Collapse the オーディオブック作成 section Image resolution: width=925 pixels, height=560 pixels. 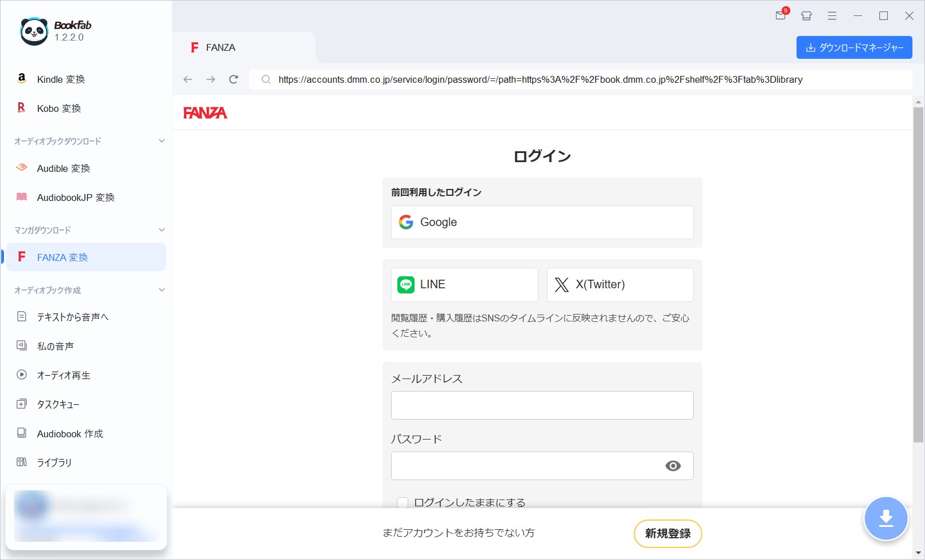pyautogui.click(x=162, y=290)
